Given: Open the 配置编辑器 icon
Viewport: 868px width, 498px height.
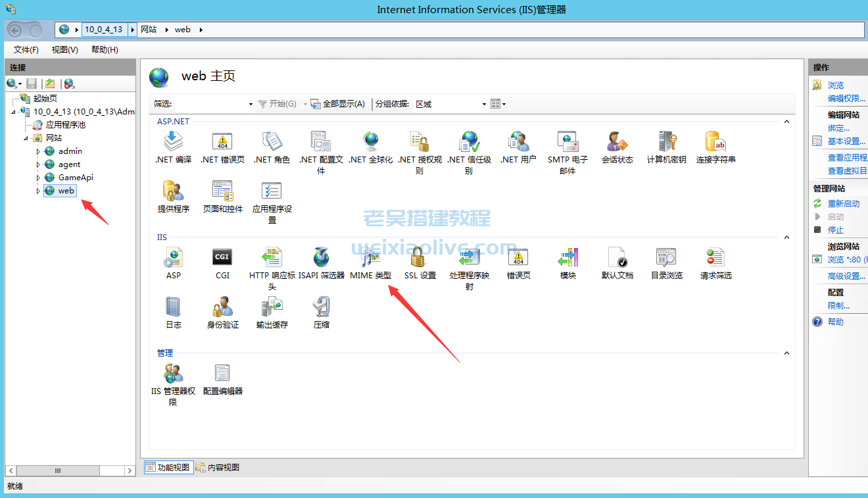Looking at the screenshot, I should pyautogui.click(x=222, y=374).
